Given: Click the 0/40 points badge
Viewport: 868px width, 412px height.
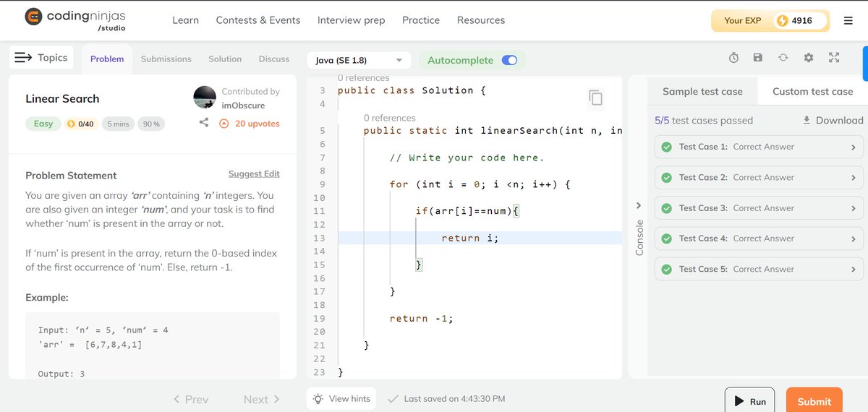Looking at the screenshot, I should click(x=80, y=124).
